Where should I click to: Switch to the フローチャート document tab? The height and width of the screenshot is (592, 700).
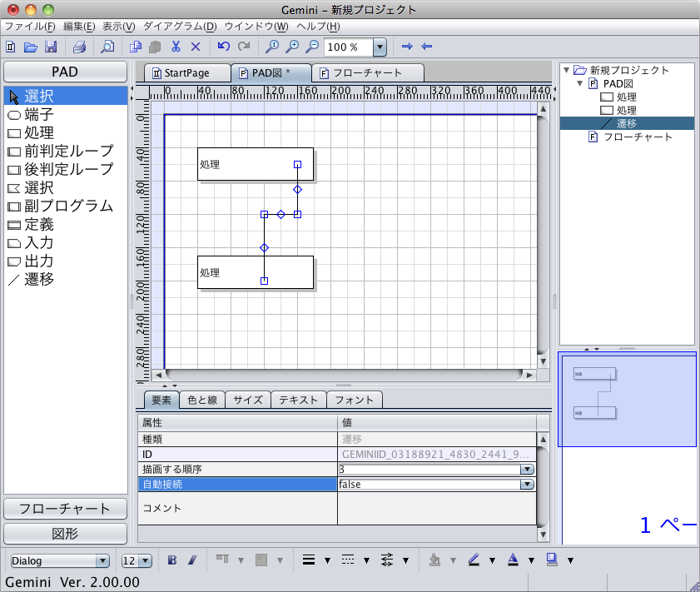pos(367,72)
